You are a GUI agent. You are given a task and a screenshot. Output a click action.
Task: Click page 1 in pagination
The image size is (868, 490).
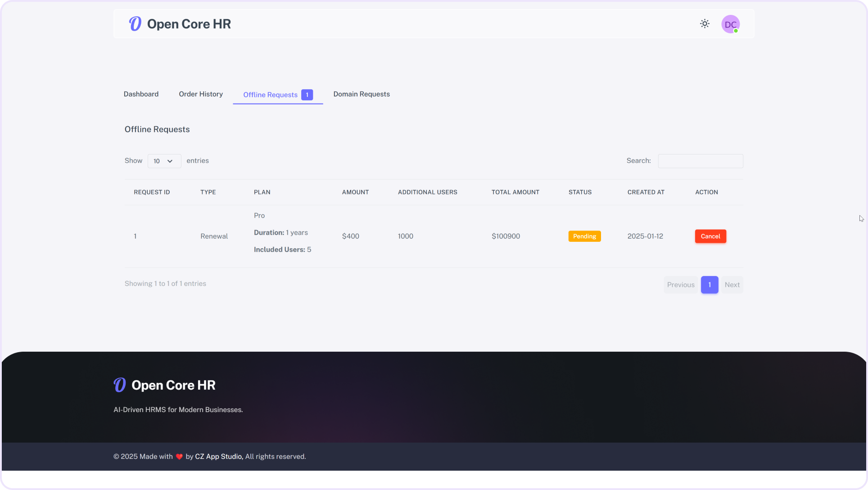(710, 285)
